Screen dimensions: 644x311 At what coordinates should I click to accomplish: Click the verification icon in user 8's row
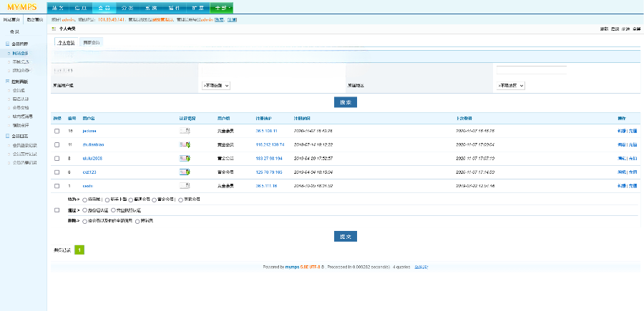click(185, 158)
